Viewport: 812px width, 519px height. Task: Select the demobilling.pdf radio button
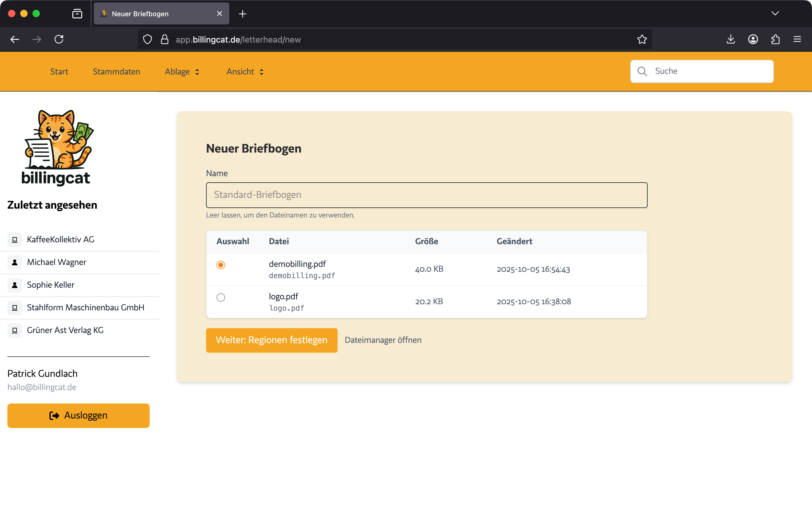coord(221,265)
